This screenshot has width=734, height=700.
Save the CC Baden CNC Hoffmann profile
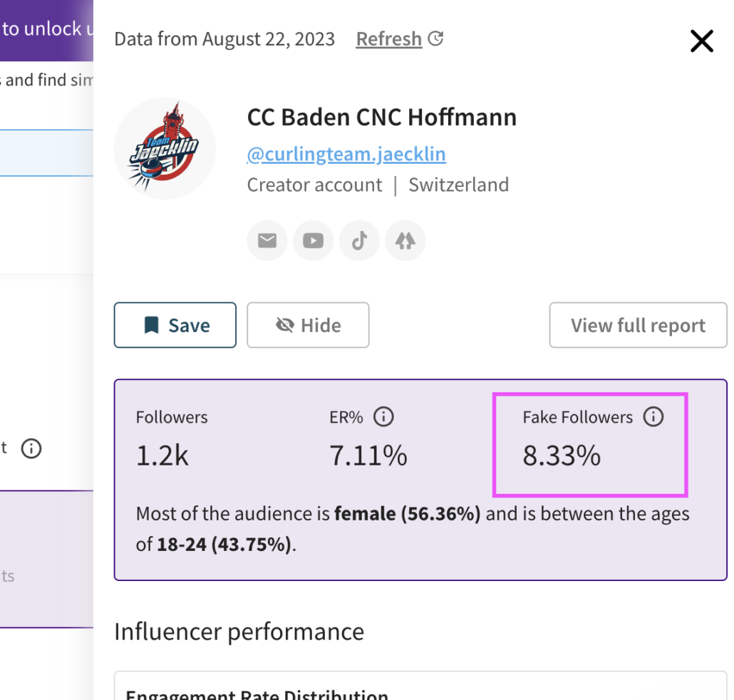coord(175,324)
